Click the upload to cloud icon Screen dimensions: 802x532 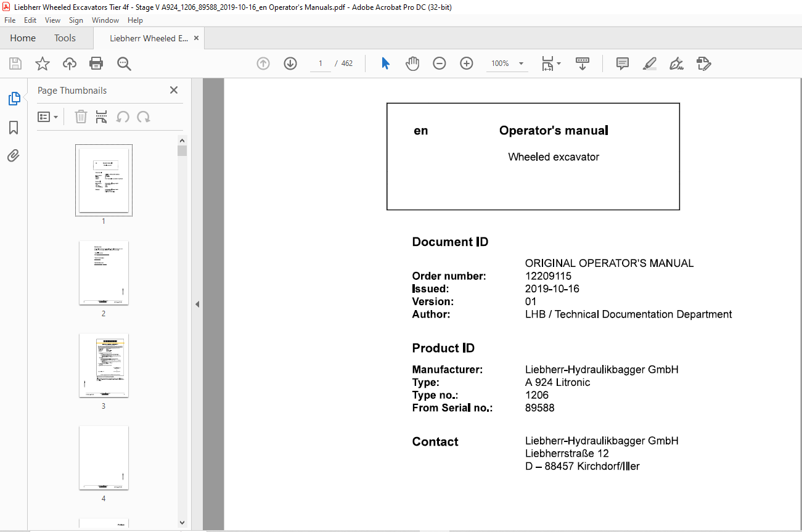(x=70, y=63)
